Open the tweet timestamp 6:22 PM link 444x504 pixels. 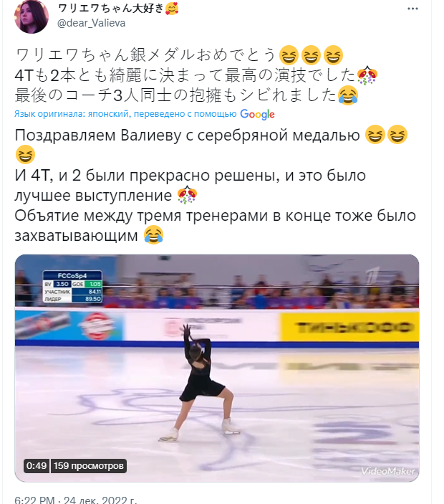pos(34,500)
